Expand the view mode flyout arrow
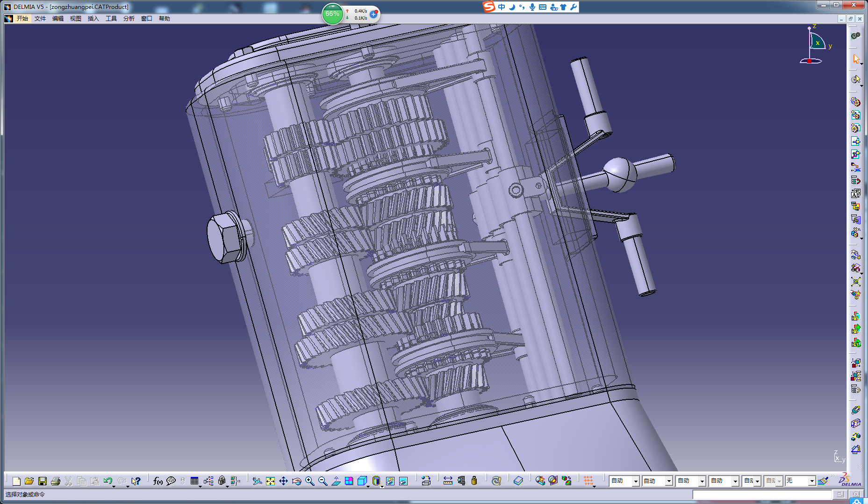Screen dimensions: 868x504 [382, 486]
